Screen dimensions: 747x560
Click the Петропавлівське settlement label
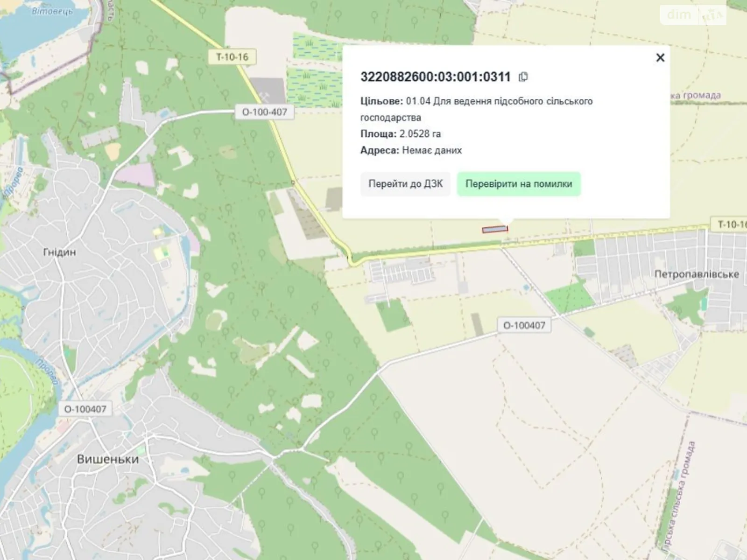pos(696,274)
